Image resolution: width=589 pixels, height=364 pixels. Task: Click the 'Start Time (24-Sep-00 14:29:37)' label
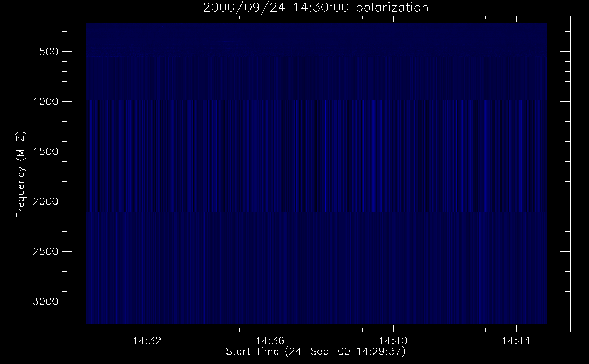pos(316,352)
